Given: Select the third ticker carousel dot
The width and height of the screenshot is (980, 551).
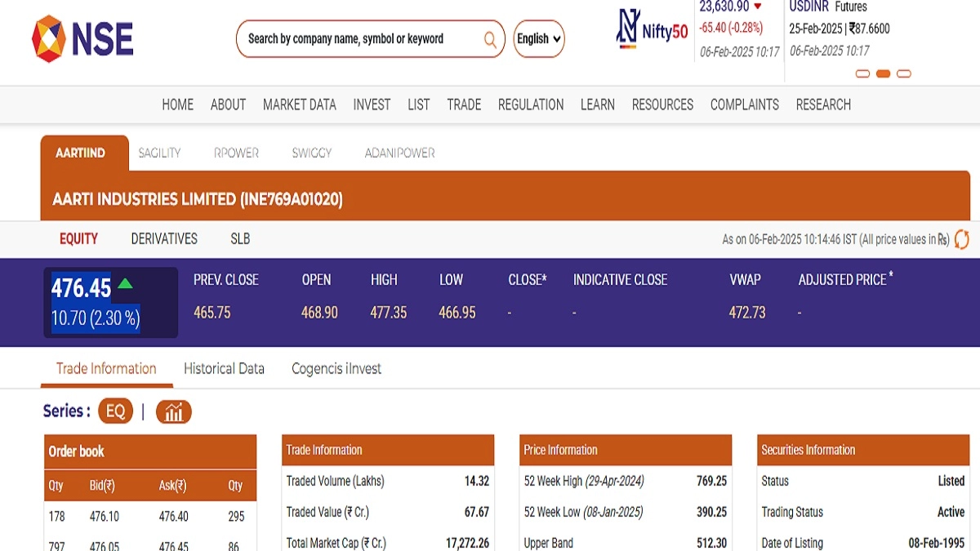Looking at the screenshot, I should click(903, 73).
